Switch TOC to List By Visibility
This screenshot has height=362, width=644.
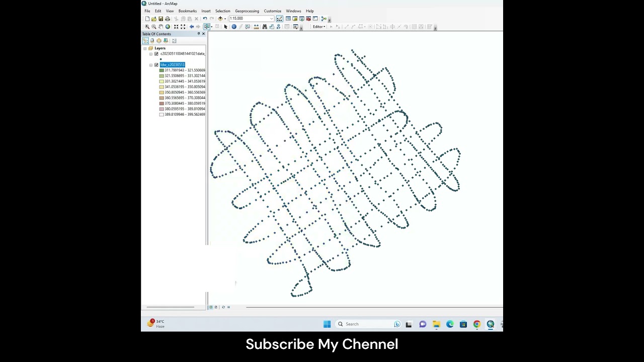coord(159,41)
